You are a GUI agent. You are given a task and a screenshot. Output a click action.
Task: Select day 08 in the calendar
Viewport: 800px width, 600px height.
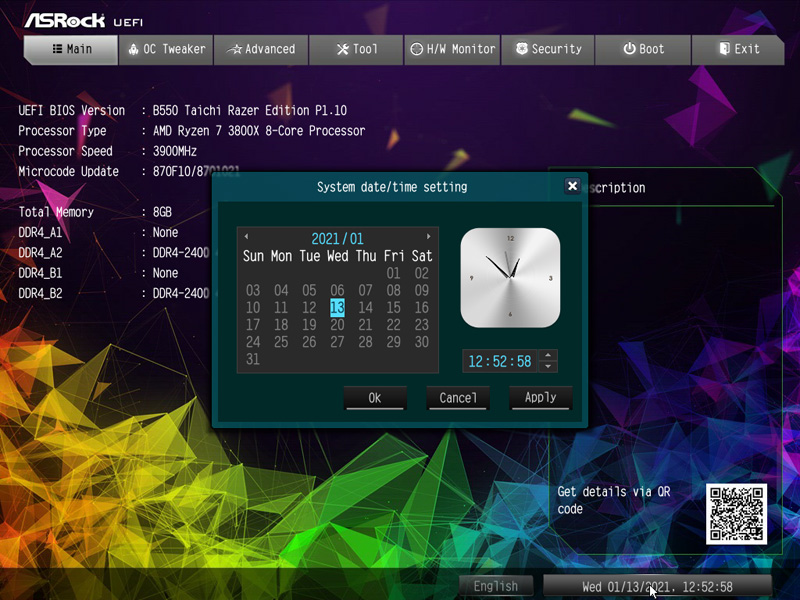pyautogui.click(x=393, y=291)
